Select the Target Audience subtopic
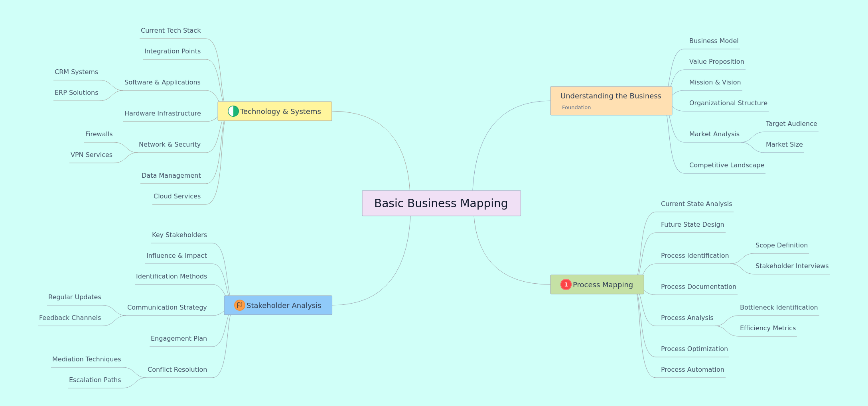Image resolution: width=868 pixels, height=406 pixels. tap(791, 124)
